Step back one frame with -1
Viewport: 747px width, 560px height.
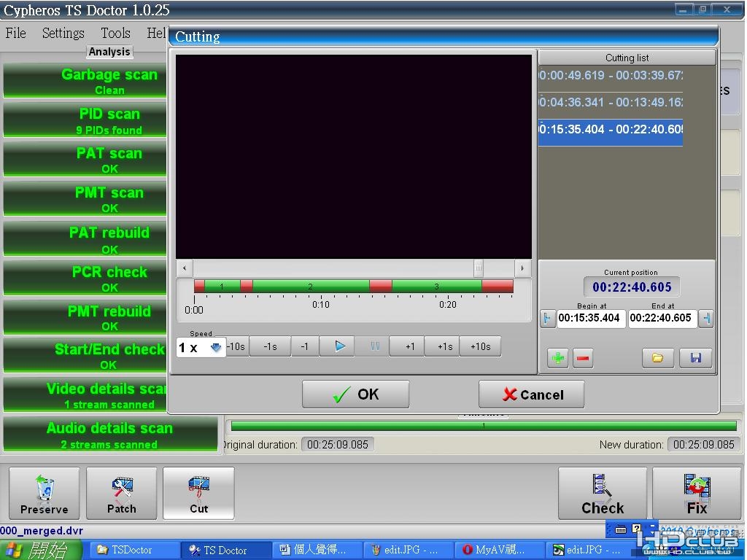304,346
